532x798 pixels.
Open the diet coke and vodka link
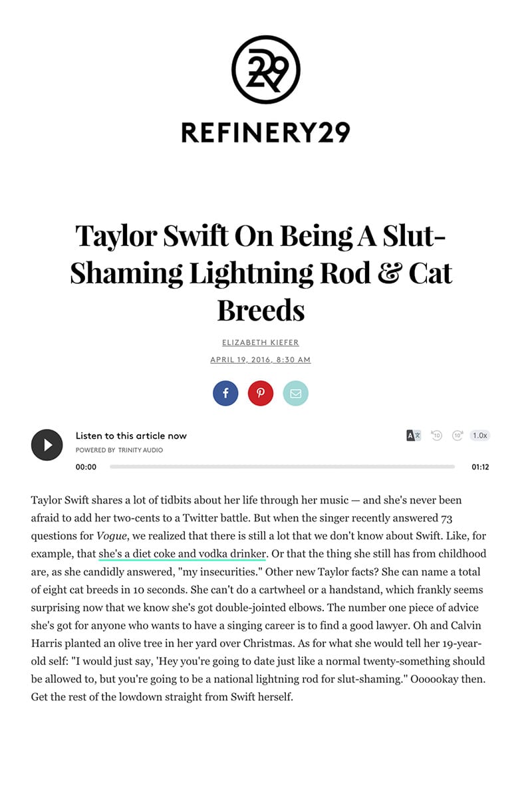pos(182,554)
